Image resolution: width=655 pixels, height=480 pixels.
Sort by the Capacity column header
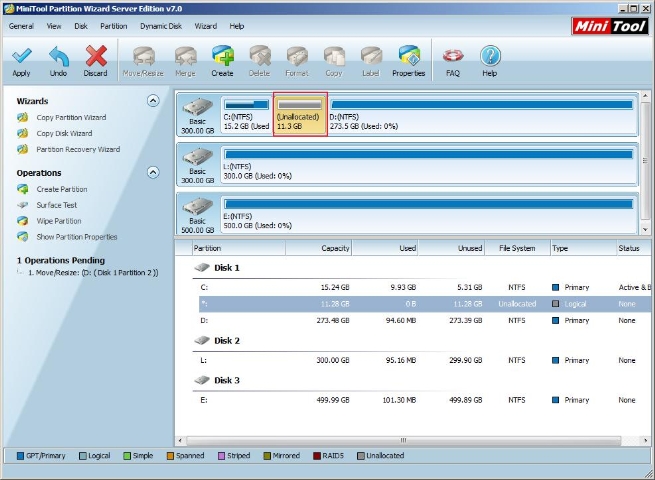319,248
